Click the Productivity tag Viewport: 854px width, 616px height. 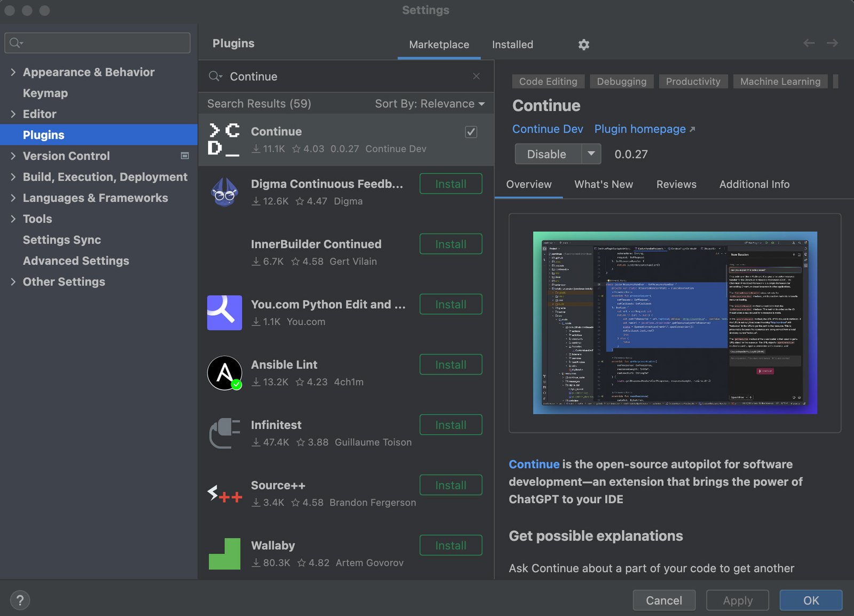[693, 82]
